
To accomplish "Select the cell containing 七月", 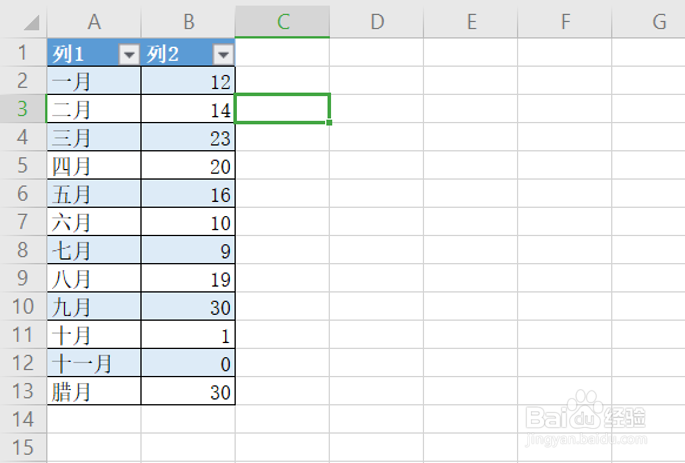I will (x=94, y=250).
